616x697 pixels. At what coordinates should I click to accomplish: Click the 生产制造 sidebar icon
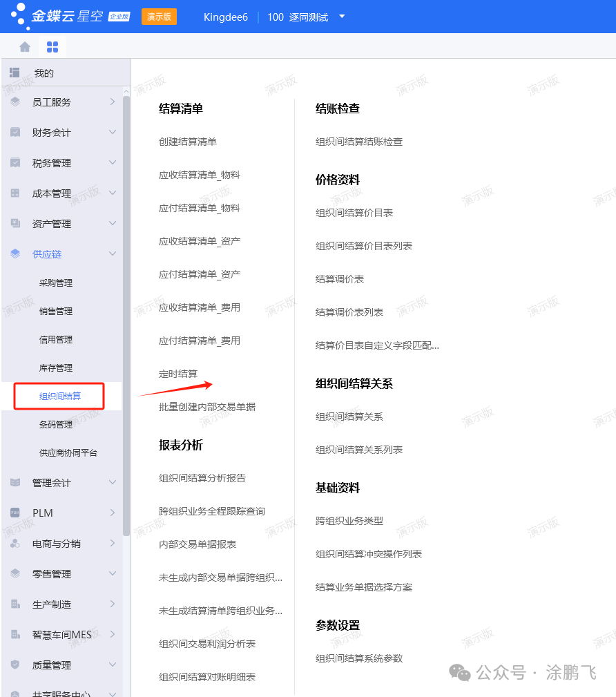tap(15, 604)
